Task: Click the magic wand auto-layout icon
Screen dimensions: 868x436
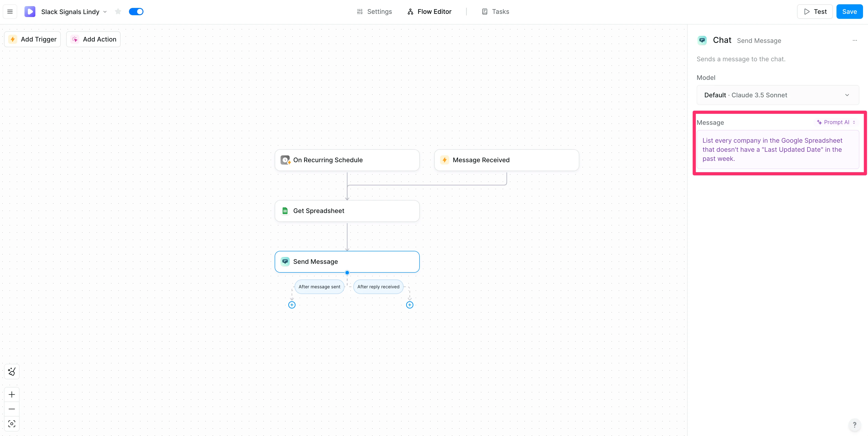Action: (12, 372)
